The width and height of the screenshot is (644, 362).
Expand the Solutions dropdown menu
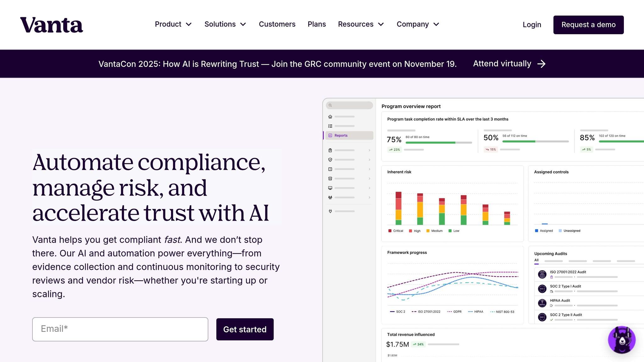coord(225,24)
